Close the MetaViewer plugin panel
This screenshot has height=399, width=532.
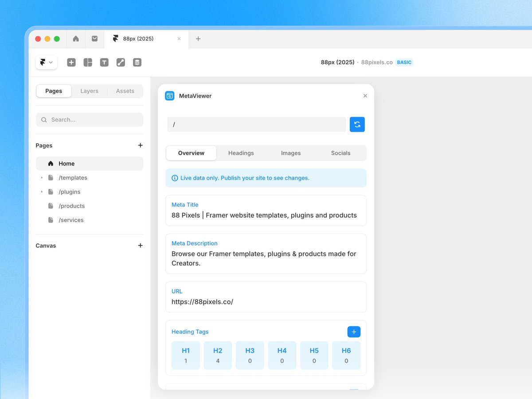365,96
